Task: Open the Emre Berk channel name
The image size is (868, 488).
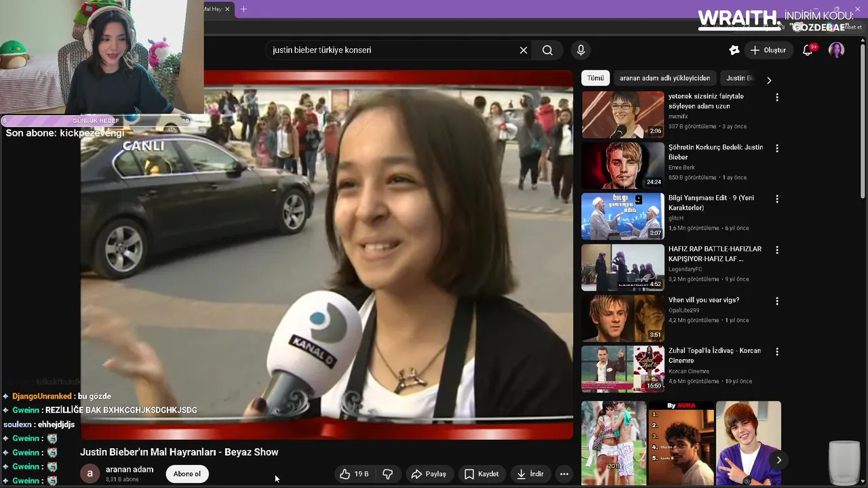Action: (x=682, y=167)
